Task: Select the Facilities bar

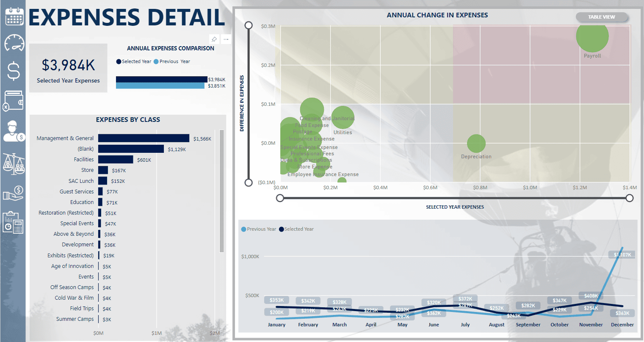Action: point(116,160)
